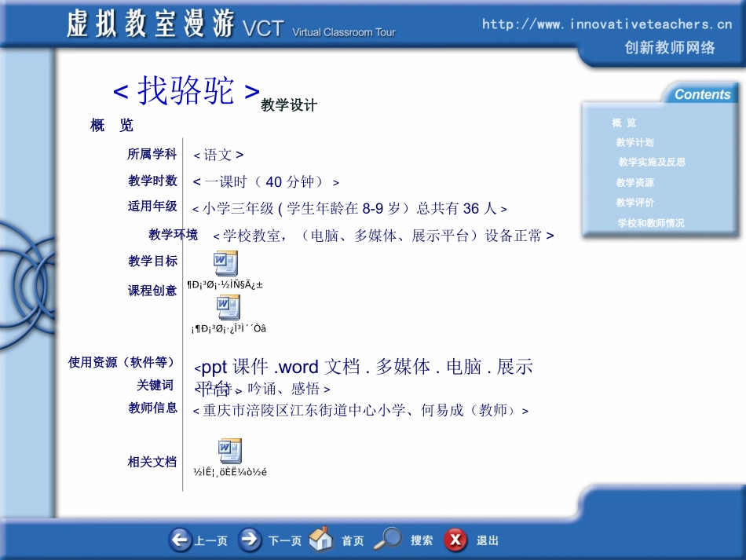The height and width of the screenshot is (560, 746).
Task: Open 教学资源 in Contents panel
Action: point(634,183)
